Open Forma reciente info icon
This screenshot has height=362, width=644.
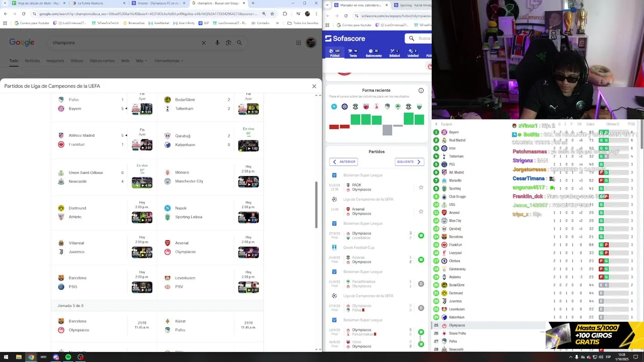coord(421,90)
